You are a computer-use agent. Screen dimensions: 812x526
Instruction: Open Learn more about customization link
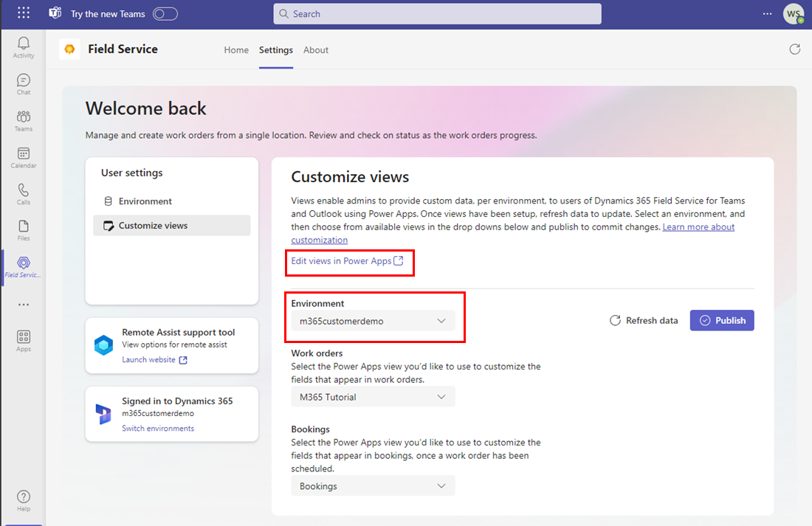(698, 226)
